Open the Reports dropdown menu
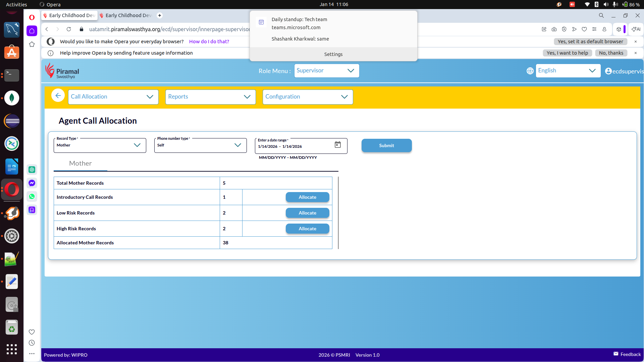The image size is (644, 362). tap(210, 97)
